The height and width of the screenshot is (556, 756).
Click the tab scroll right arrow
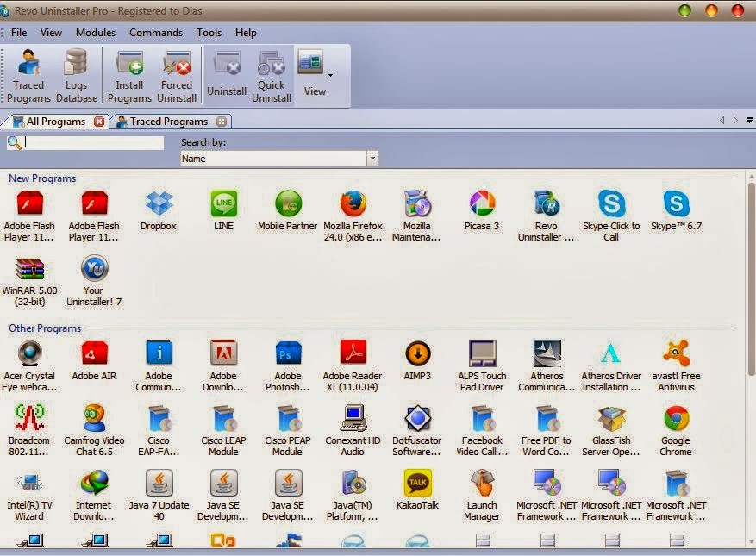(x=735, y=120)
